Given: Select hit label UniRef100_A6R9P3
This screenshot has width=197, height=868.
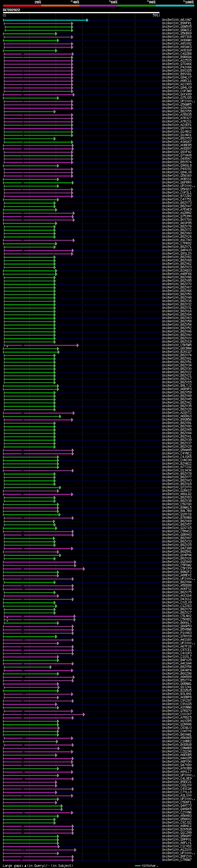Looking at the screenshot, I should pos(177,389).
